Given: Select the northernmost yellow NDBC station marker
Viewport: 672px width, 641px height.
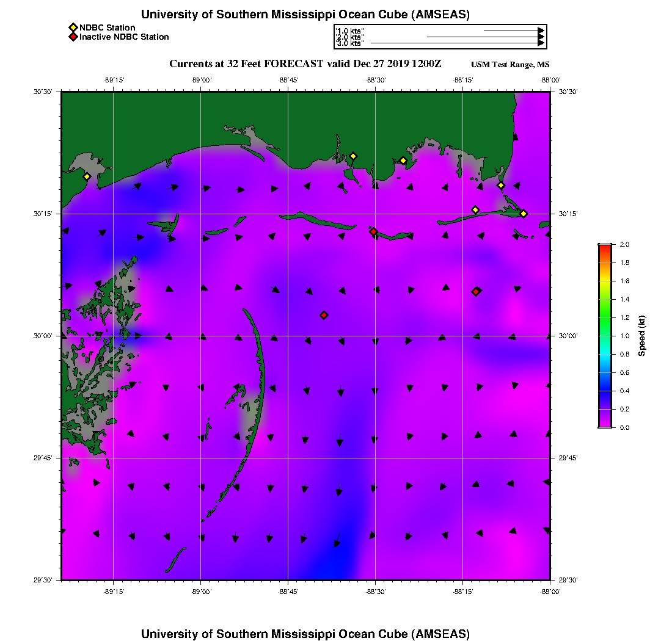Looking at the screenshot, I should click(352, 156).
